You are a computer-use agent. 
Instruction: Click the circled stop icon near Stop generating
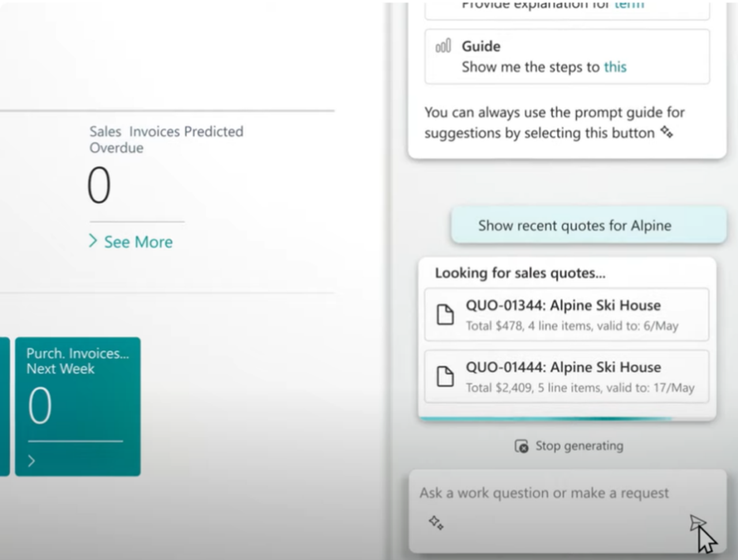click(521, 445)
